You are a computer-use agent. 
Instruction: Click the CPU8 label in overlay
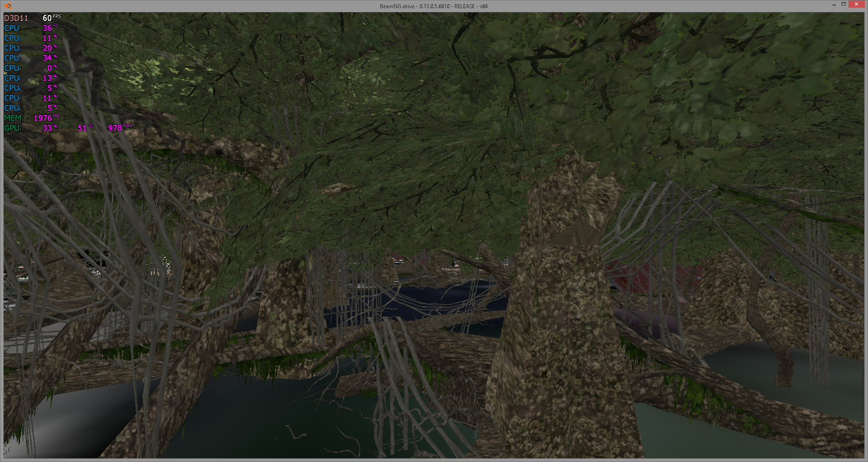[x=12, y=108]
